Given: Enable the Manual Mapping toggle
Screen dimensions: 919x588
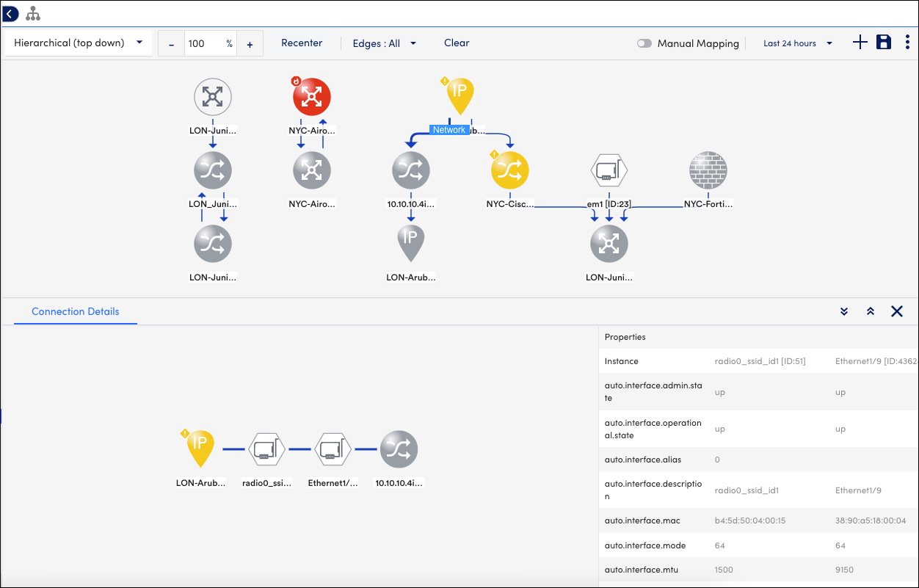Looking at the screenshot, I should [644, 43].
